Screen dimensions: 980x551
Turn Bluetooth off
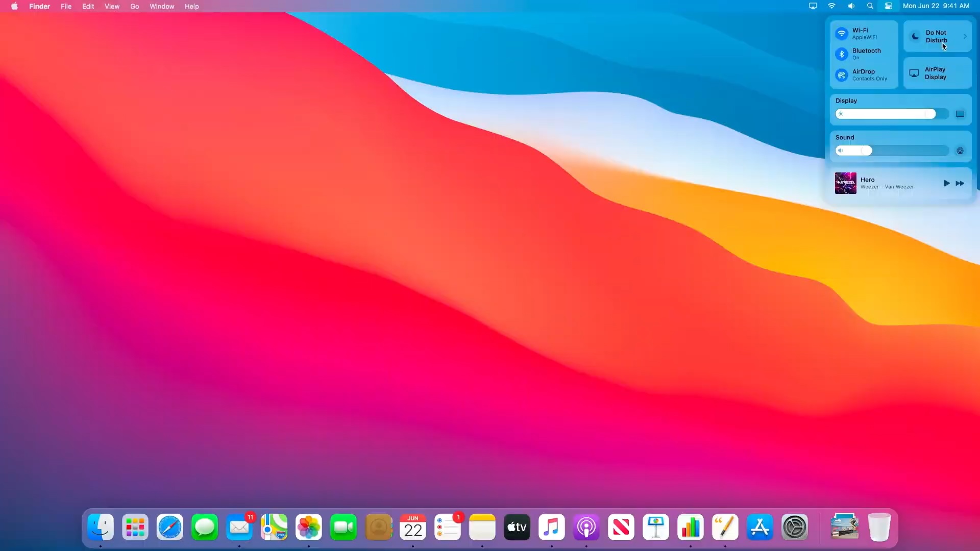(x=842, y=54)
